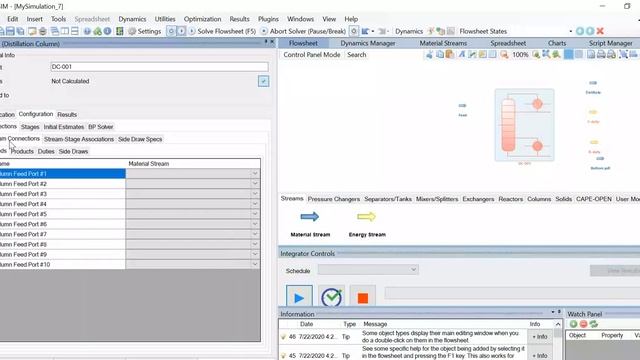This screenshot has width=640, height=360.
Task: Show the Columns palette tab
Action: 539,199
